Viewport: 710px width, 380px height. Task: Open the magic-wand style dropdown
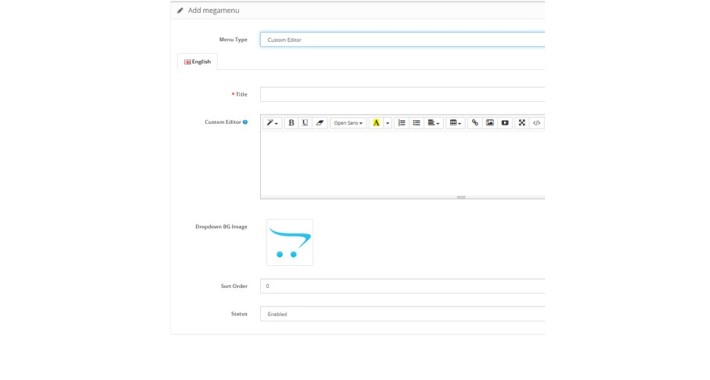[x=272, y=123]
